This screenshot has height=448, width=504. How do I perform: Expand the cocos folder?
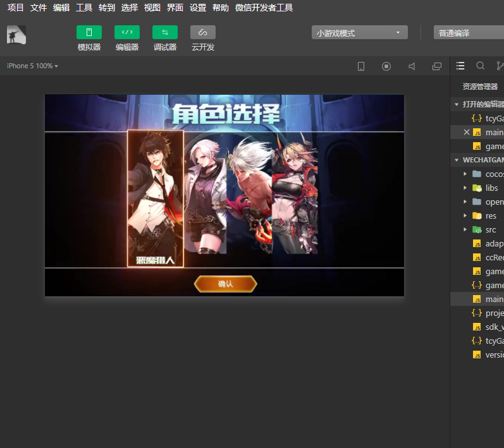465,174
